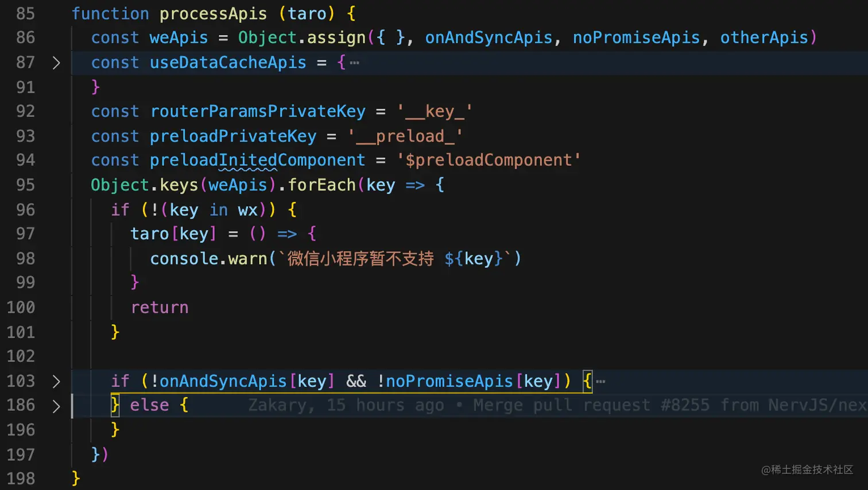Click forEach method on line 95

click(321, 185)
